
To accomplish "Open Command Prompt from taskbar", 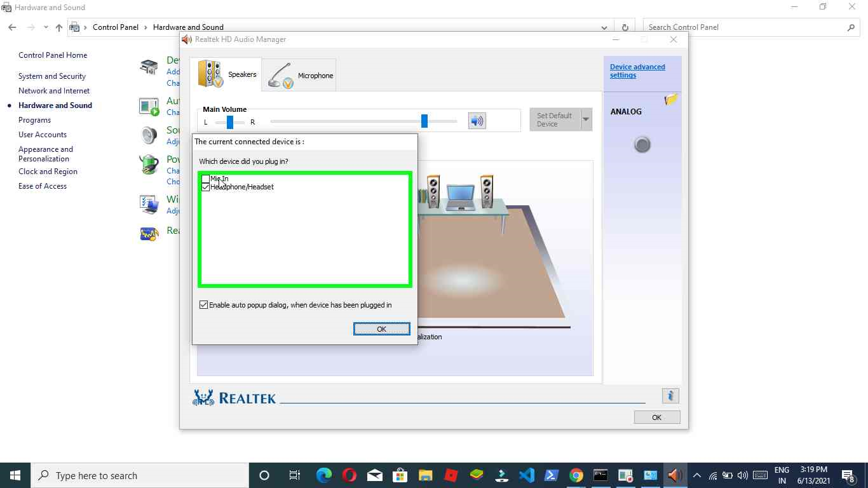I will pos(600,475).
